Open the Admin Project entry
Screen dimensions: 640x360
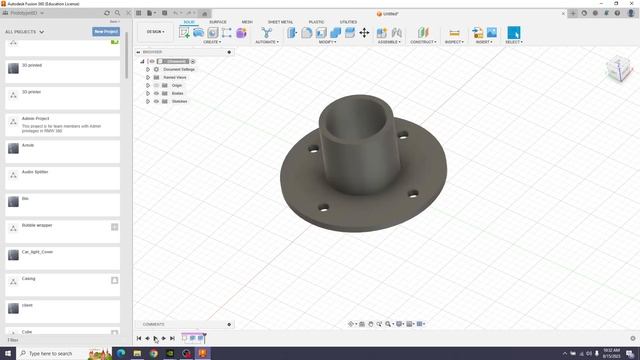pyautogui.click(x=62, y=125)
